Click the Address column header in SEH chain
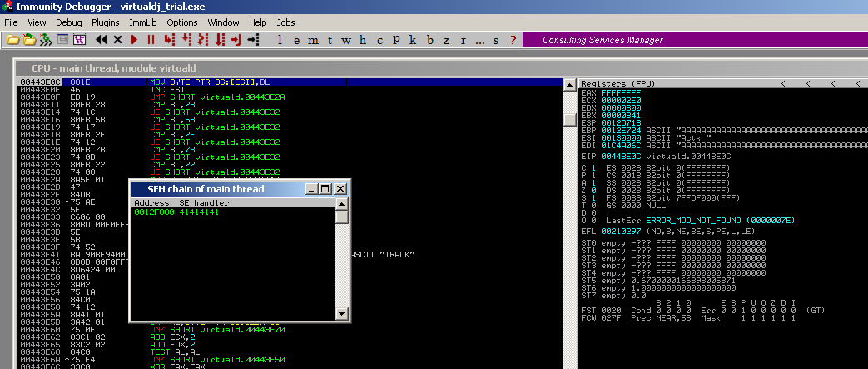 click(x=153, y=202)
